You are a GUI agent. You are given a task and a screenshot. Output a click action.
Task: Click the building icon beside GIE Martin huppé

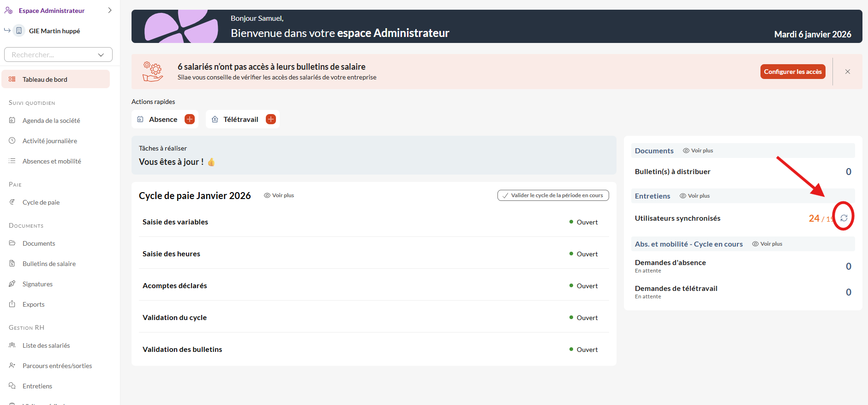pyautogui.click(x=19, y=31)
